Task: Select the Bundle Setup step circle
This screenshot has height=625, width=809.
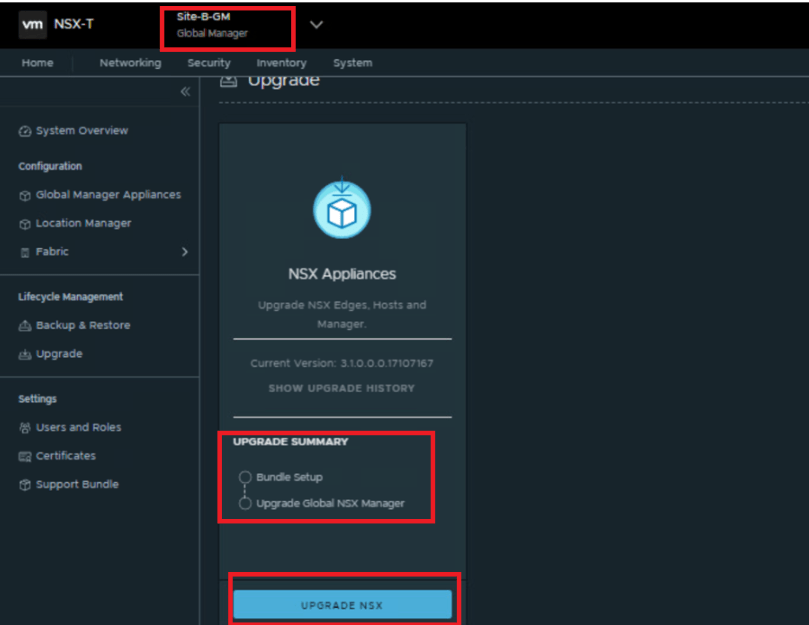Action: [245, 477]
